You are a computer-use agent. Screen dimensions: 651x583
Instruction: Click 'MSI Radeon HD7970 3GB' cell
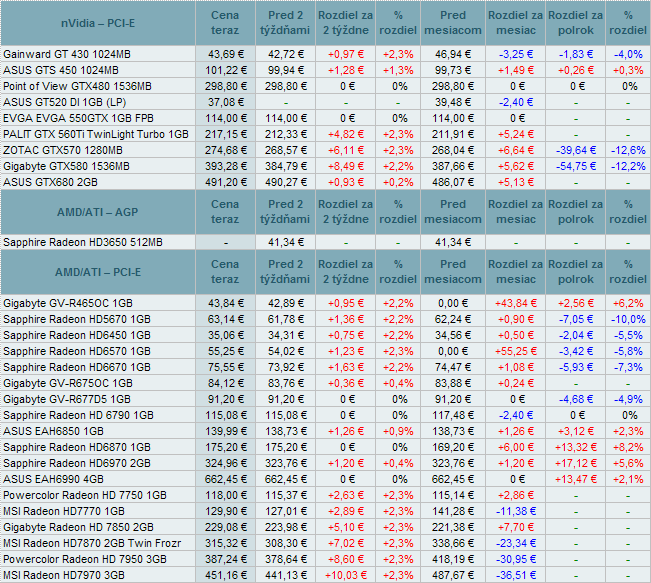point(64,575)
